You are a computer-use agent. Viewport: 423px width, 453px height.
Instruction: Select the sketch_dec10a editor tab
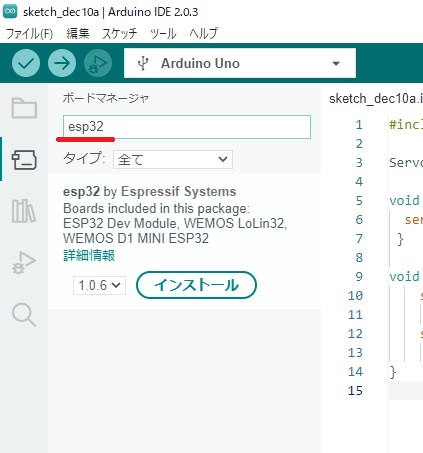point(376,99)
